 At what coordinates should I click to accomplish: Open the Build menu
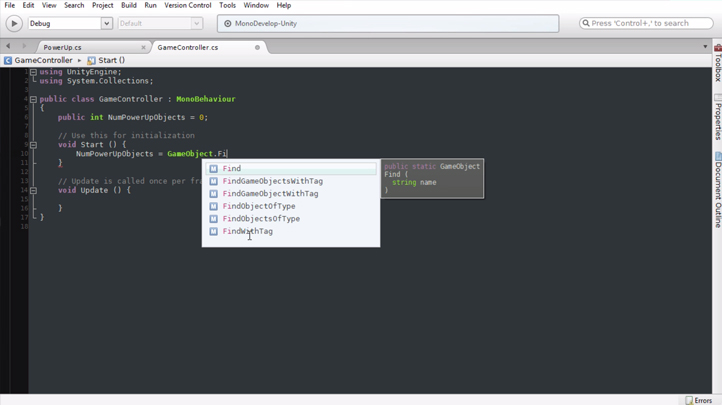coord(128,6)
